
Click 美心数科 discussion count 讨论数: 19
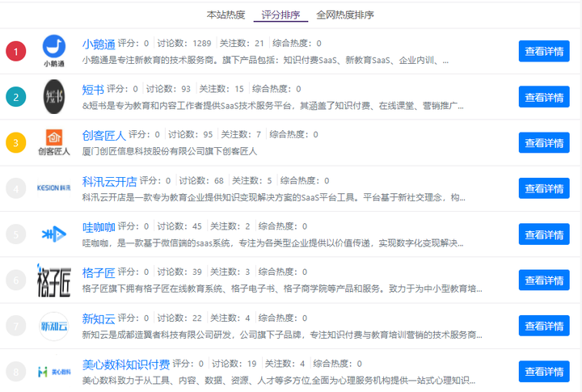pos(234,364)
